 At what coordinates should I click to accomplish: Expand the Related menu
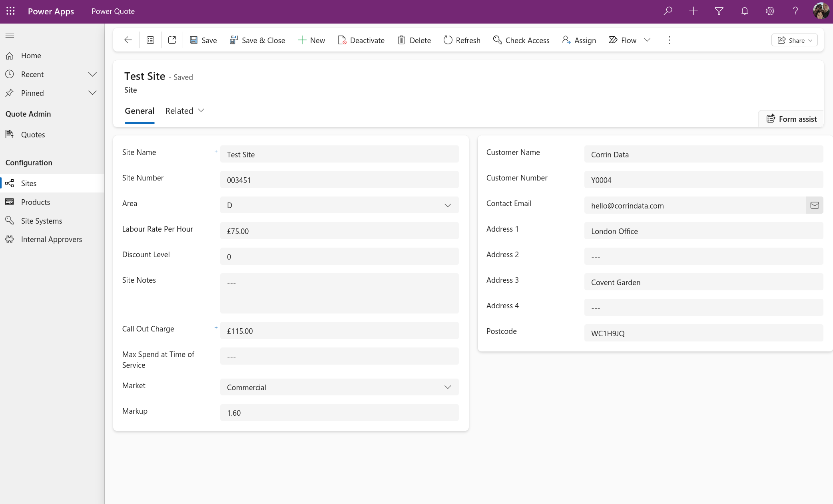[184, 111]
